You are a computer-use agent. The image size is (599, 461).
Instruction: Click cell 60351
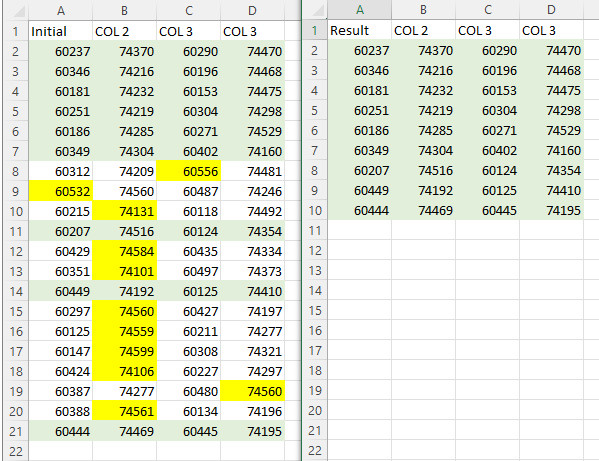pyautogui.click(x=61, y=271)
